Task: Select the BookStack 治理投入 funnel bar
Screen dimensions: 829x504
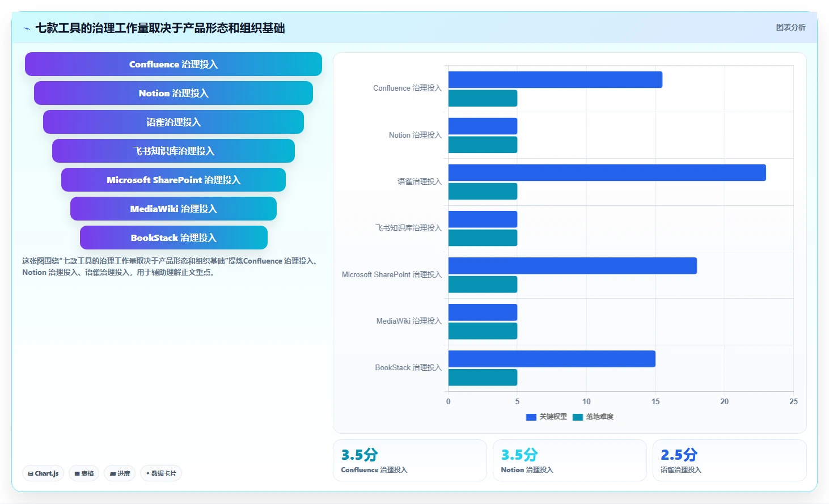Action: (x=174, y=238)
